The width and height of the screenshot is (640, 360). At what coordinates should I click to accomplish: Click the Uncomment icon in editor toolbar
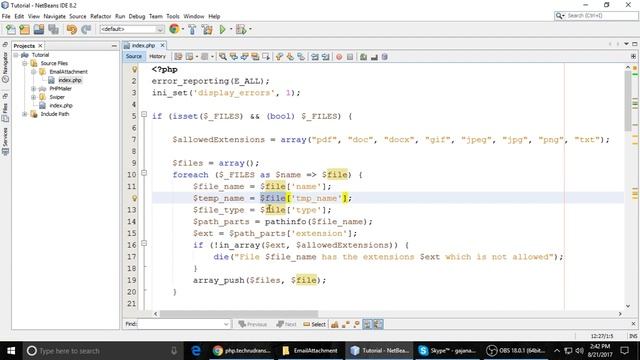[374, 57]
